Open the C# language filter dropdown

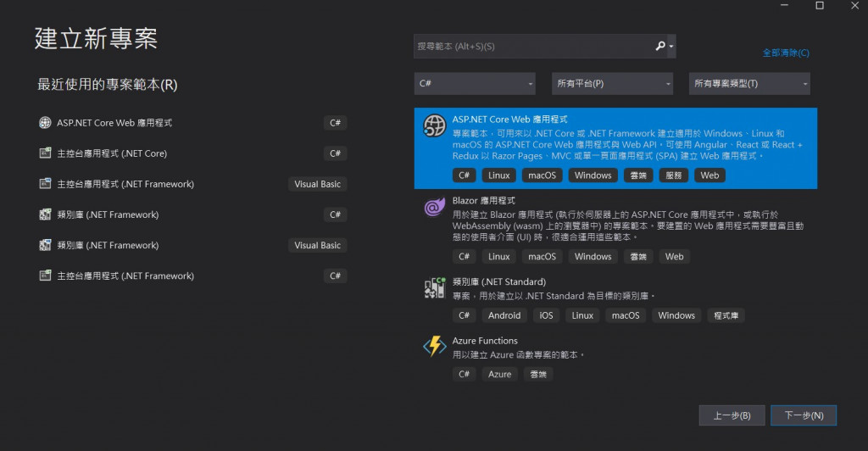pyautogui.click(x=475, y=84)
